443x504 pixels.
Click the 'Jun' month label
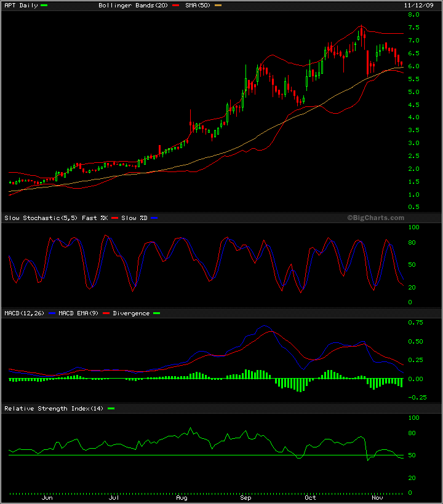pyautogui.click(x=47, y=498)
